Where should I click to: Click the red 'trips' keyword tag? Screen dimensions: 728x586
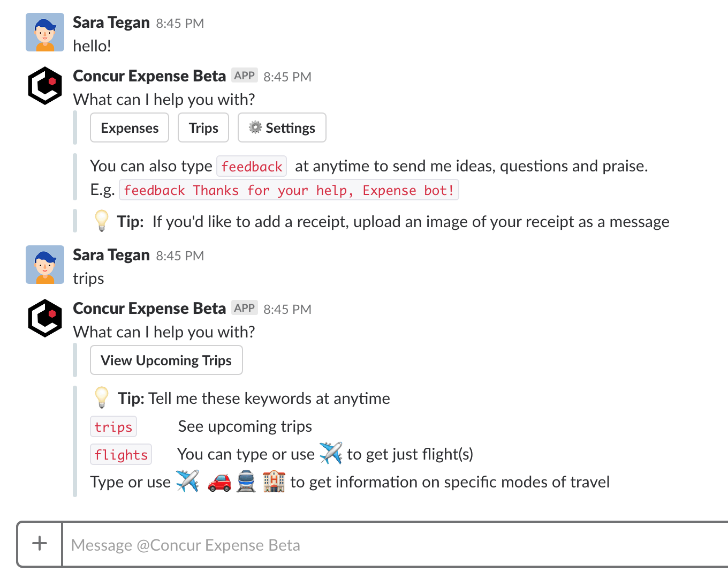113,427
